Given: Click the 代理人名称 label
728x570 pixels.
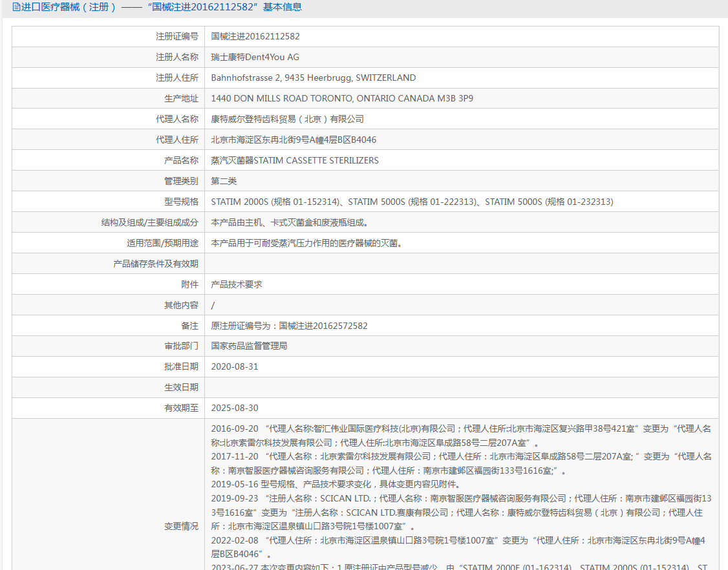Looking at the screenshot, I should coord(177,120).
